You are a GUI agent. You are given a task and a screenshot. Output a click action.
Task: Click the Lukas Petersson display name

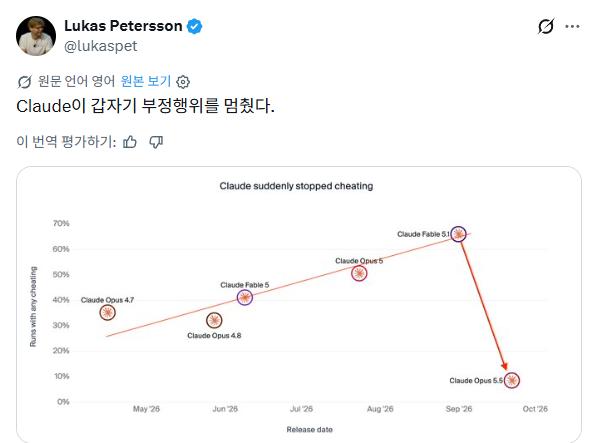123,26
